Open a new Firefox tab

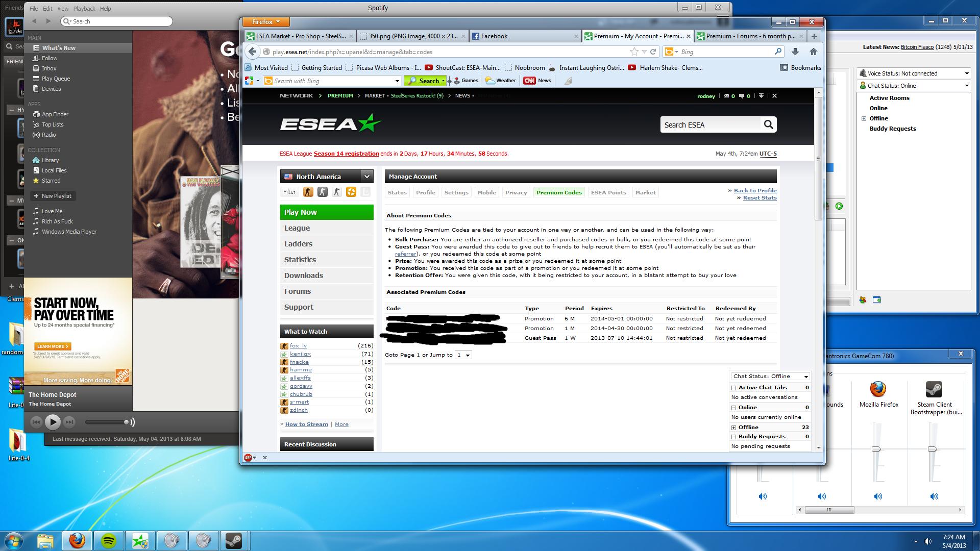814,36
